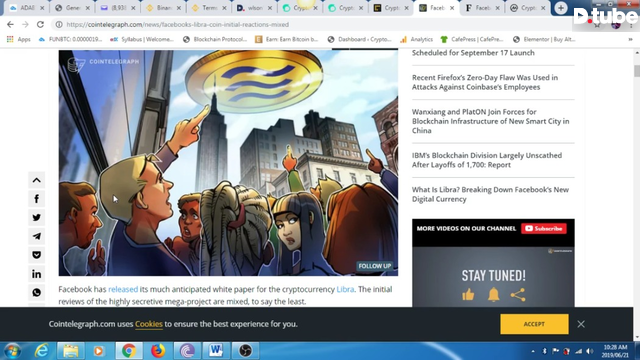640x360 pixels.
Task: Open What Is Libra article link
Action: [490, 194]
